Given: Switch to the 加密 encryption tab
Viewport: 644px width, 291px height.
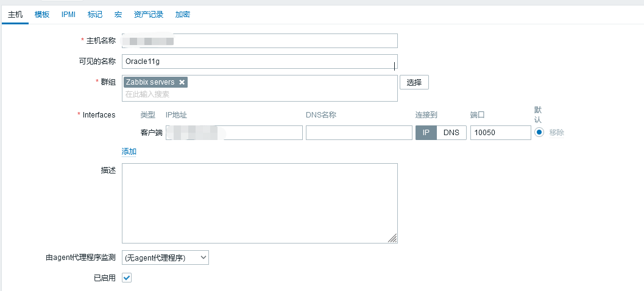Looking at the screenshot, I should 182,14.
